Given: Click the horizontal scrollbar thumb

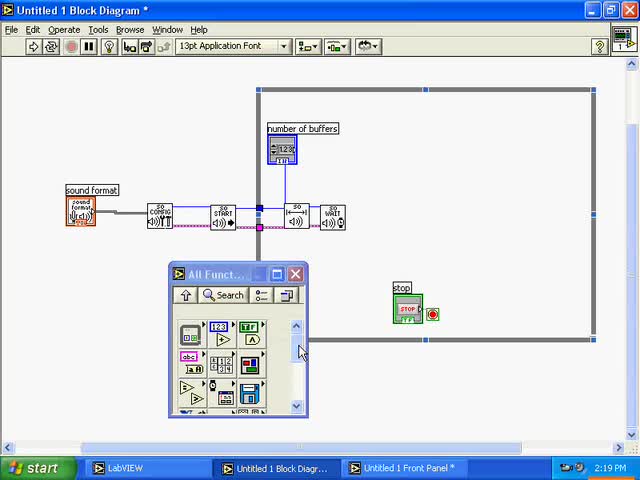Looking at the screenshot, I should tap(301, 448).
